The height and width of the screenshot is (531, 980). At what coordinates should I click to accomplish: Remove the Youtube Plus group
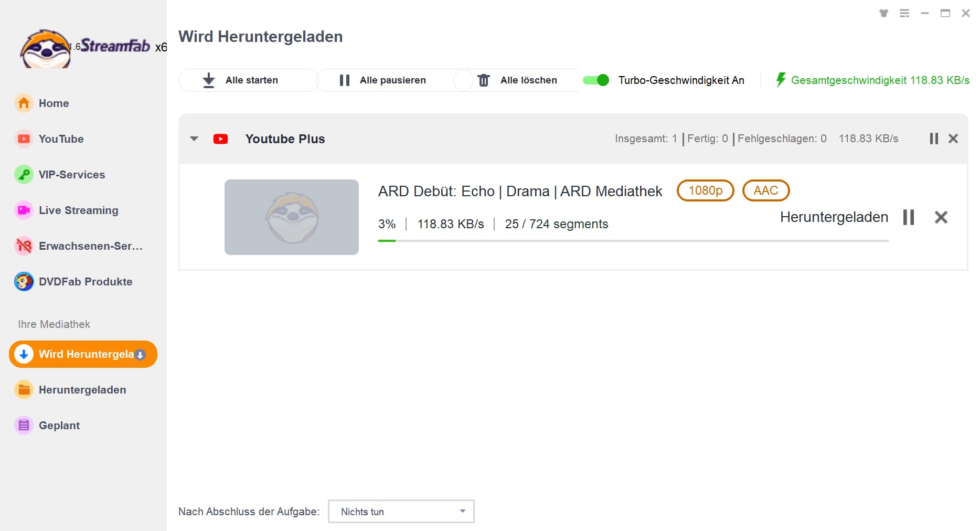pos(953,139)
